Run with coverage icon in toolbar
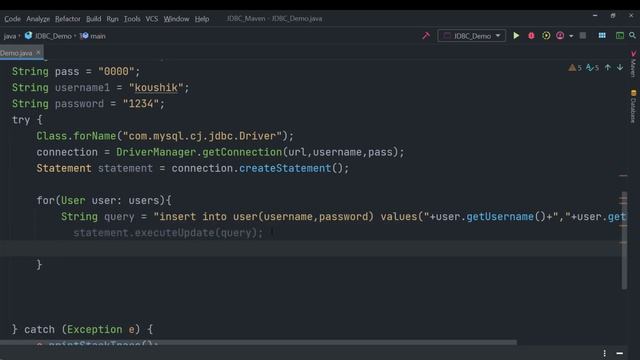 tap(546, 36)
